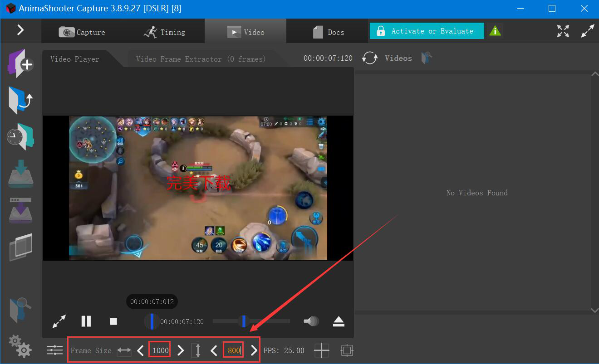Click the new project icon with plus sign
This screenshot has height=364, width=599.
pyautogui.click(x=20, y=63)
